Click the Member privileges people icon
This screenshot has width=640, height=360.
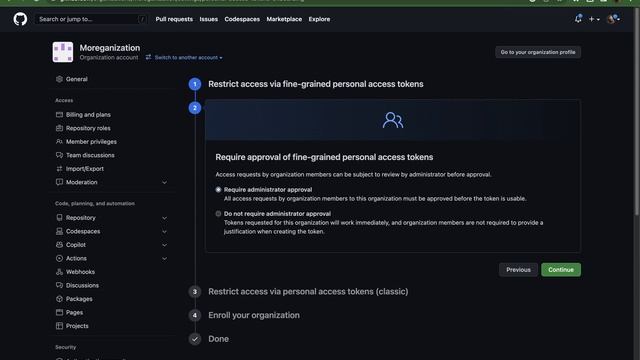click(59, 142)
